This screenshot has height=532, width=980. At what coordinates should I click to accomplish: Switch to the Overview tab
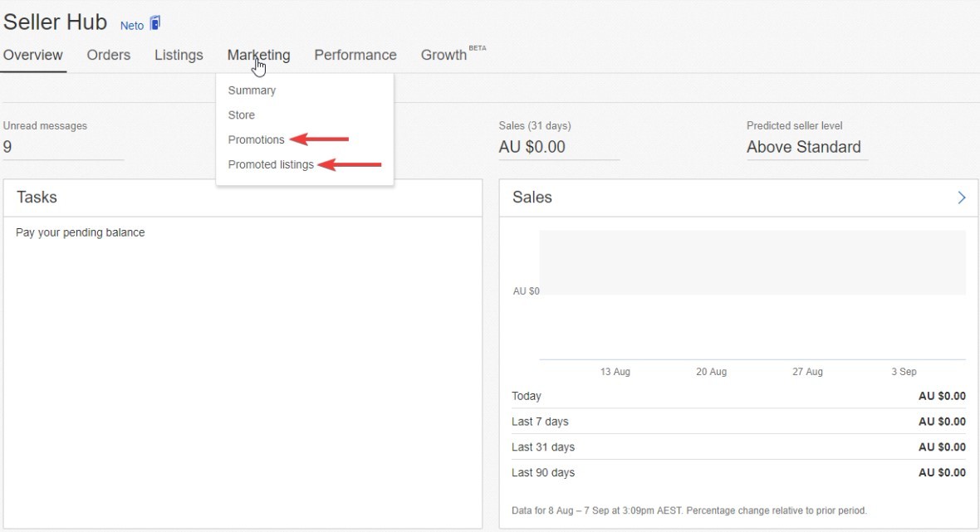click(33, 56)
